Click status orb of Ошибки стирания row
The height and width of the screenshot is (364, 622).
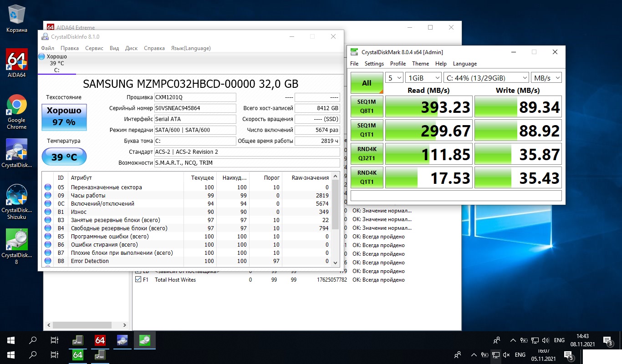click(x=48, y=245)
